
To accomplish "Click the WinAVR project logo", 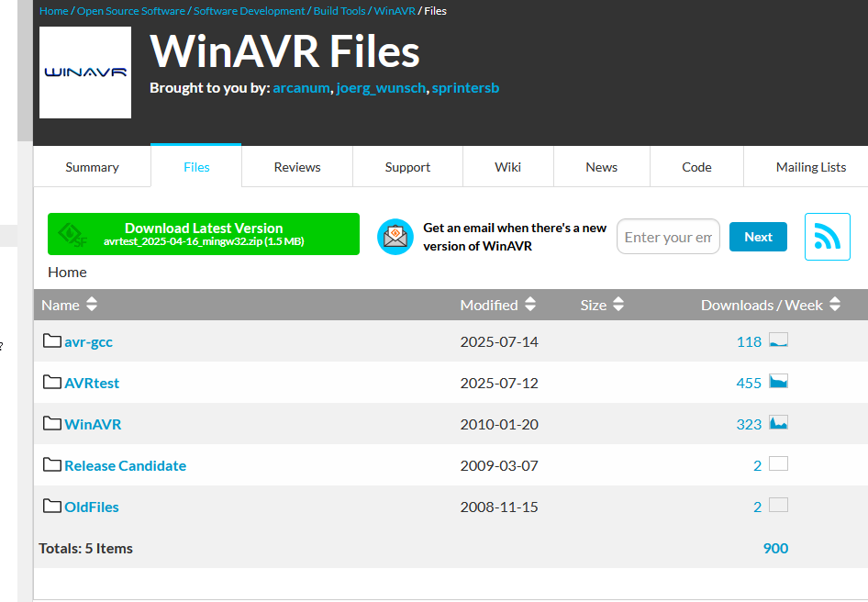I will [85, 72].
